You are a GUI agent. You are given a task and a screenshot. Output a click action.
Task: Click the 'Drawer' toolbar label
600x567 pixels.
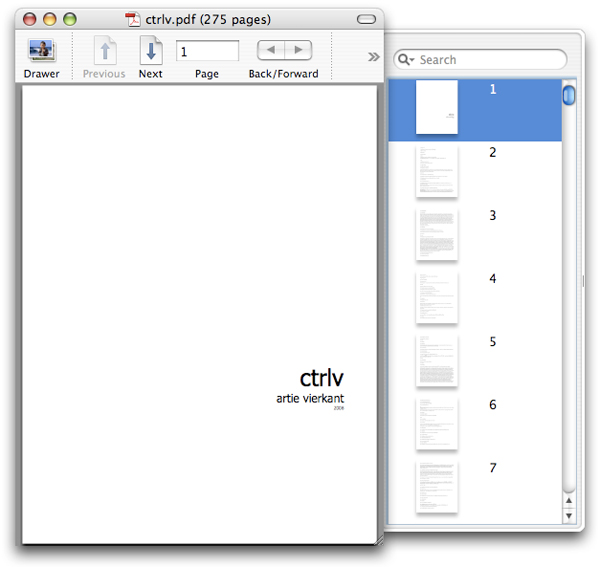[x=41, y=73]
